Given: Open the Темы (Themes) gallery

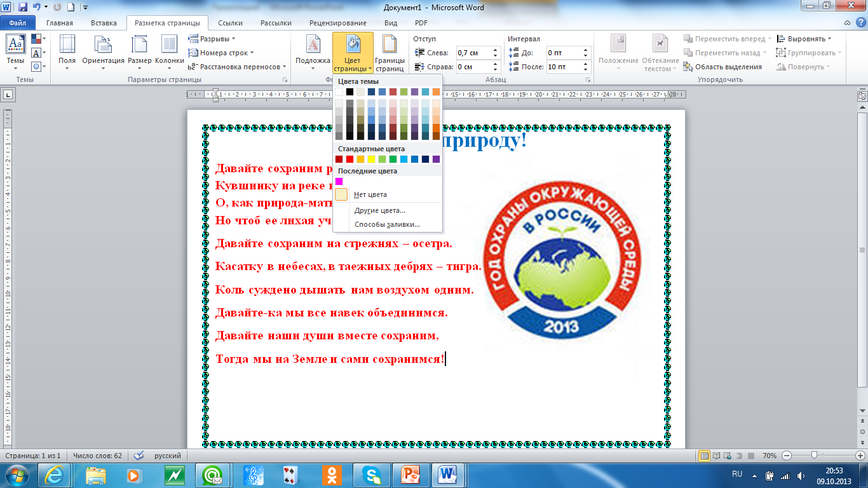Looking at the screenshot, I should click(x=15, y=53).
